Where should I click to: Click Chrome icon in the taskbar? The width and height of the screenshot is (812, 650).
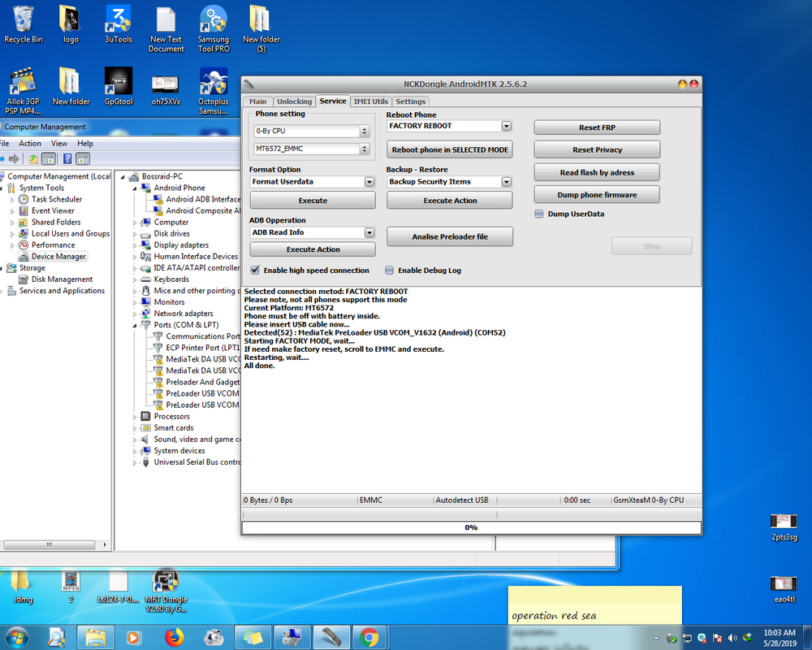coord(369,638)
